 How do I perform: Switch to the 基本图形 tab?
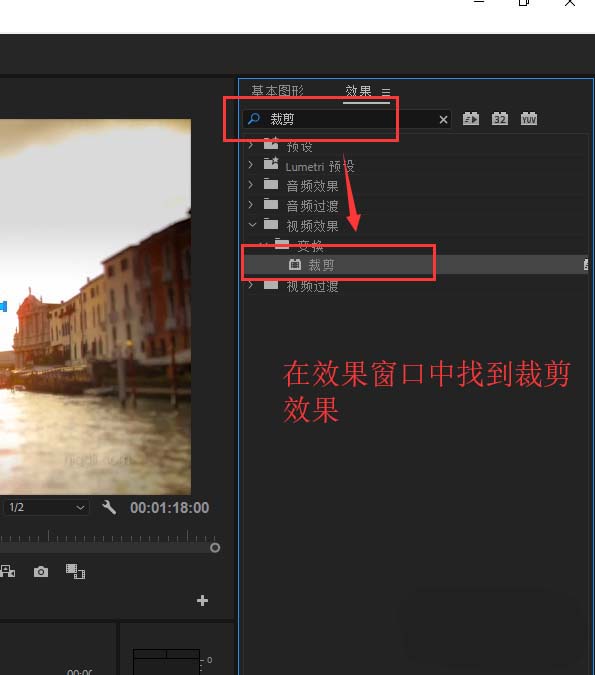click(278, 91)
